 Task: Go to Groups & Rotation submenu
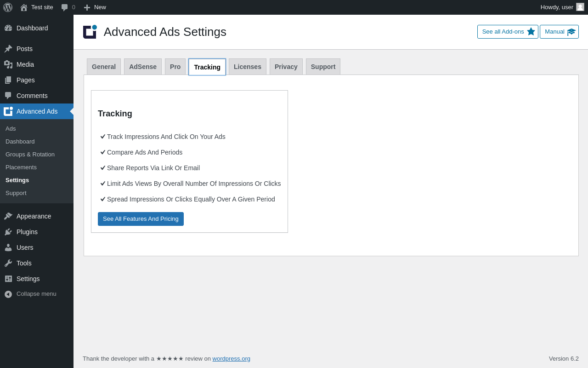click(30, 155)
